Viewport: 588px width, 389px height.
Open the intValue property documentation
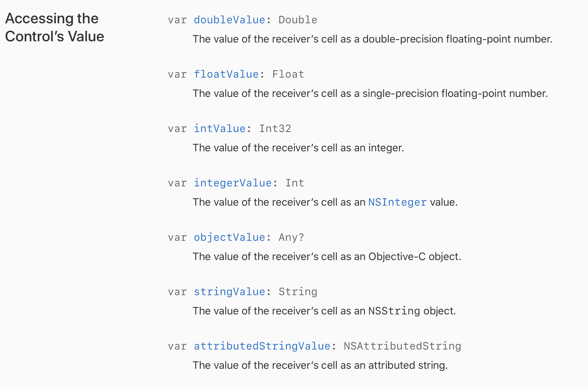(220, 129)
